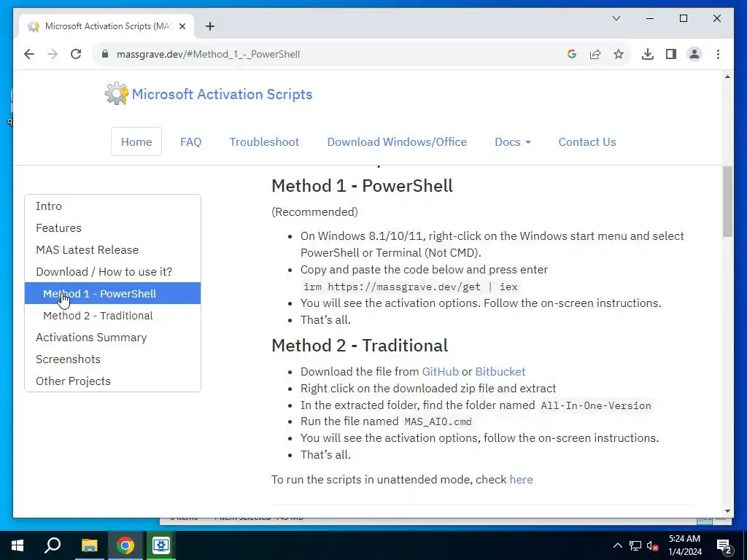Click the gear logo of Microsoft Activation Scripts
This screenshot has height=560, width=747.
point(116,93)
